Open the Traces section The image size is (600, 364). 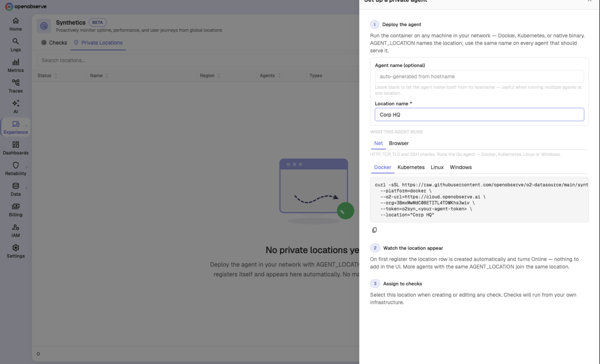[16, 86]
